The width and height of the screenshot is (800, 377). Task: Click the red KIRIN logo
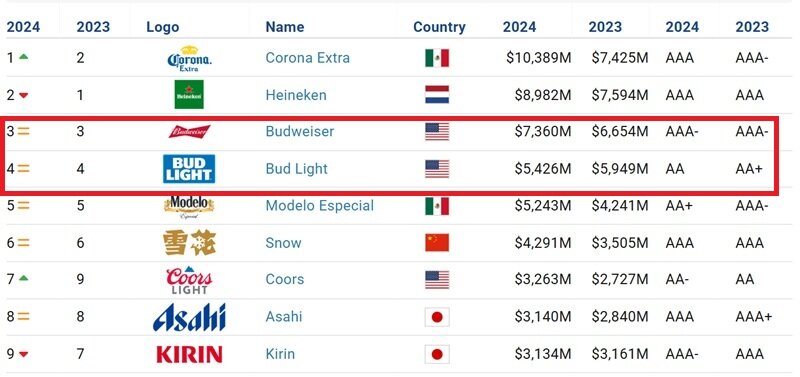click(189, 354)
